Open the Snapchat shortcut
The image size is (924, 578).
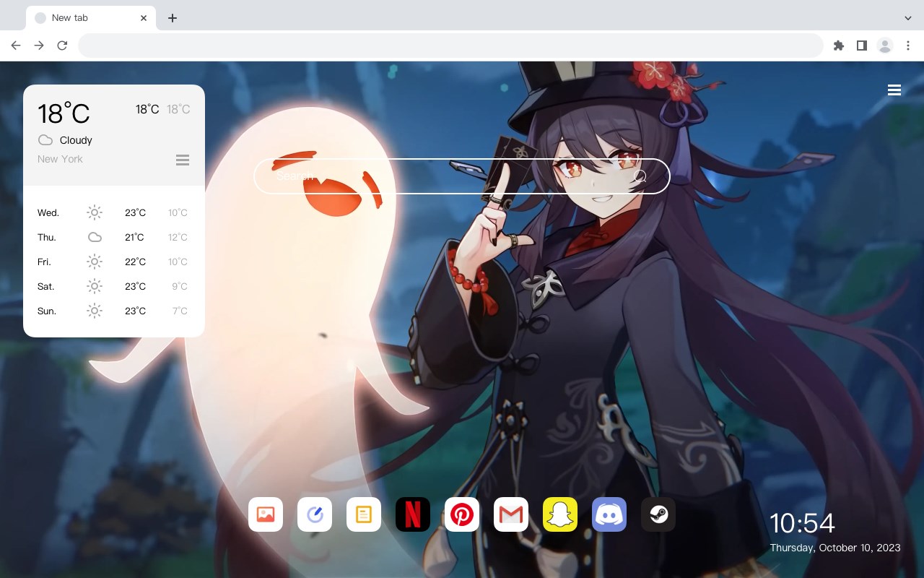click(x=560, y=514)
